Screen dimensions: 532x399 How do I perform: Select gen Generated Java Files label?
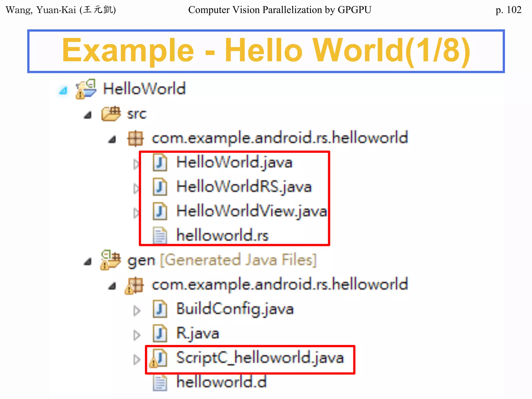tap(222, 260)
